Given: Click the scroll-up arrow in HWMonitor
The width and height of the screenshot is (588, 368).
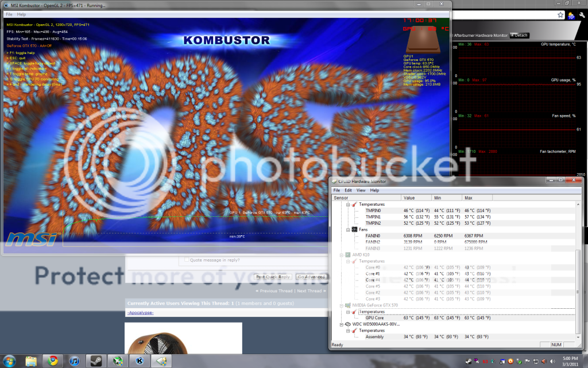Looking at the screenshot, I should pyautogui.click(x=578, y=204).
